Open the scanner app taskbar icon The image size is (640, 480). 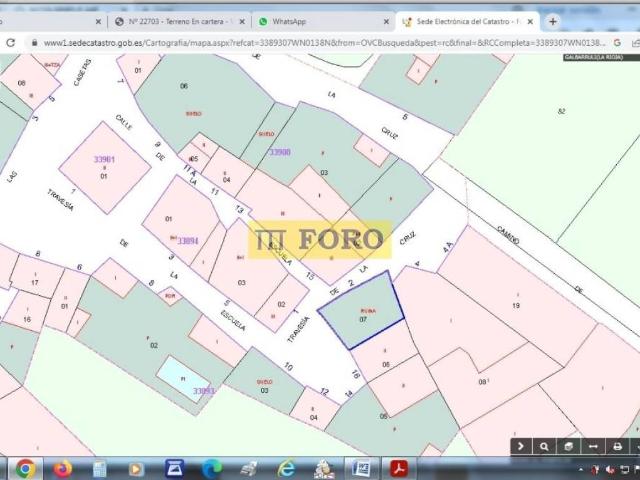(x=174, y=469)
